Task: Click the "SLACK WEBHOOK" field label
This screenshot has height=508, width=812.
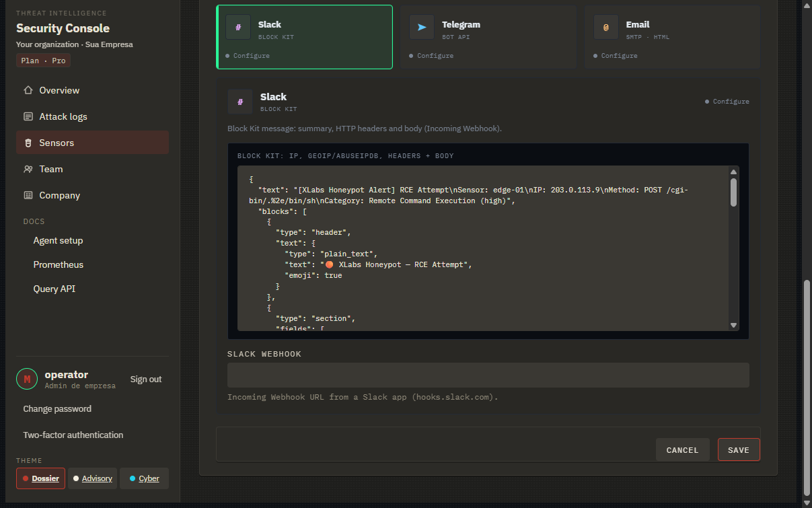Action: [x=264, y=354]
